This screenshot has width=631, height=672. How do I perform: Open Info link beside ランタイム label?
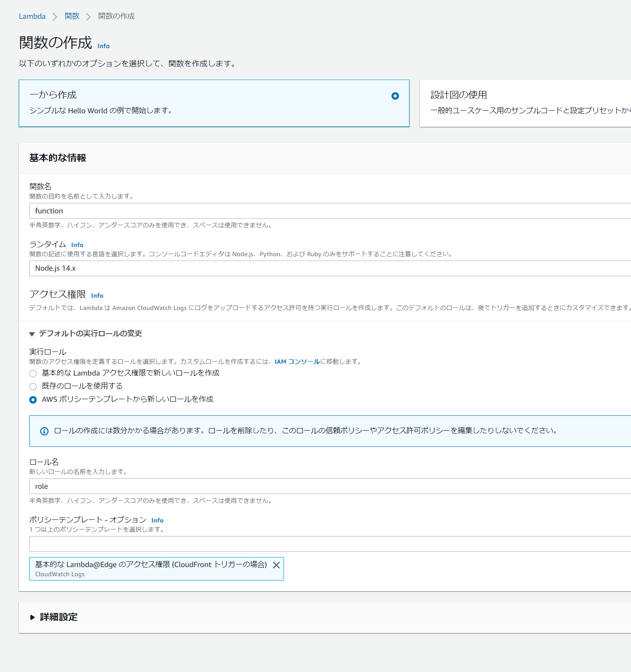[x=77, y=245]
